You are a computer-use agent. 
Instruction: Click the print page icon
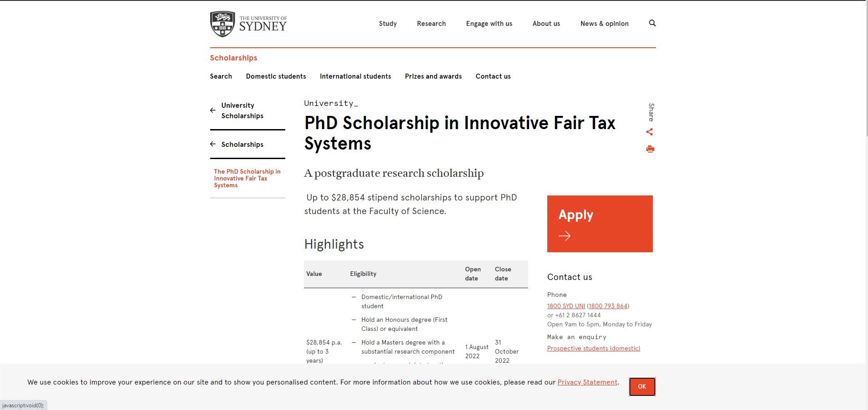click(x=650, y=149)
